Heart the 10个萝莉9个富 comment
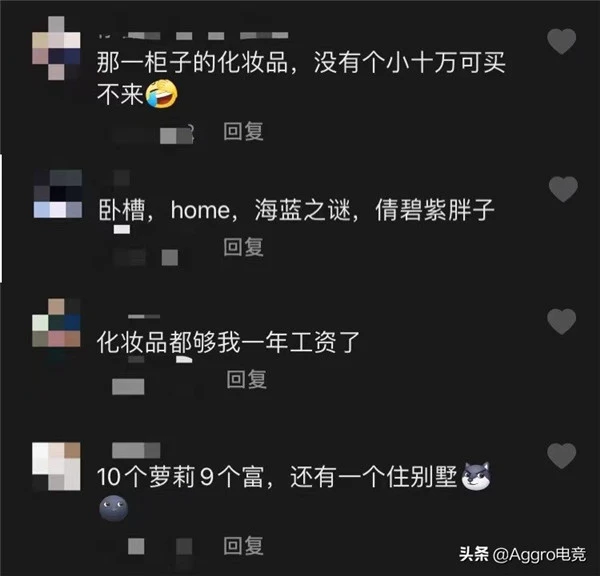Viewport: 600px width, 576px height. (x=561, y=456)
